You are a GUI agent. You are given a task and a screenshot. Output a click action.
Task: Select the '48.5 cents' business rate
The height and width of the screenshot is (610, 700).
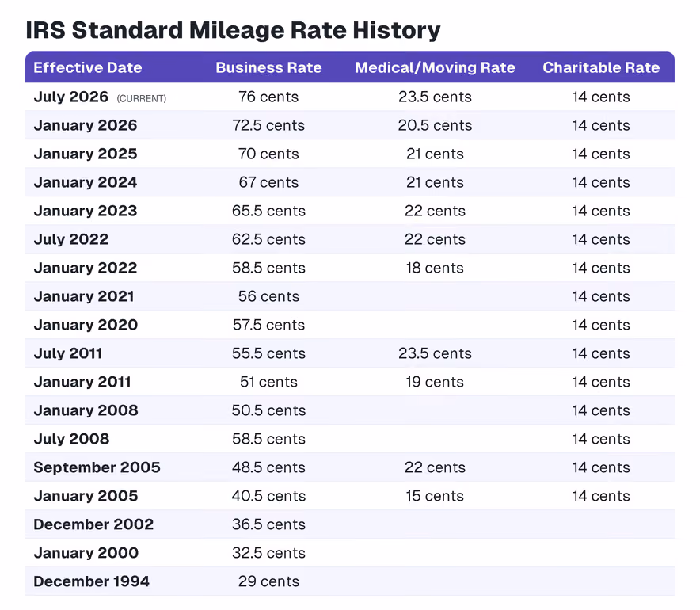(x=268, y=467)
